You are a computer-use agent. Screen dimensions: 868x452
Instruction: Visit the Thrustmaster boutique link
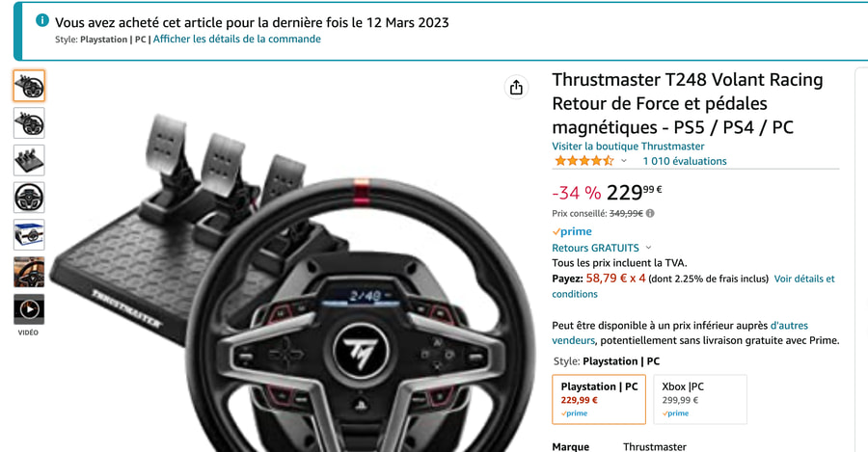(x=628, y=146)
